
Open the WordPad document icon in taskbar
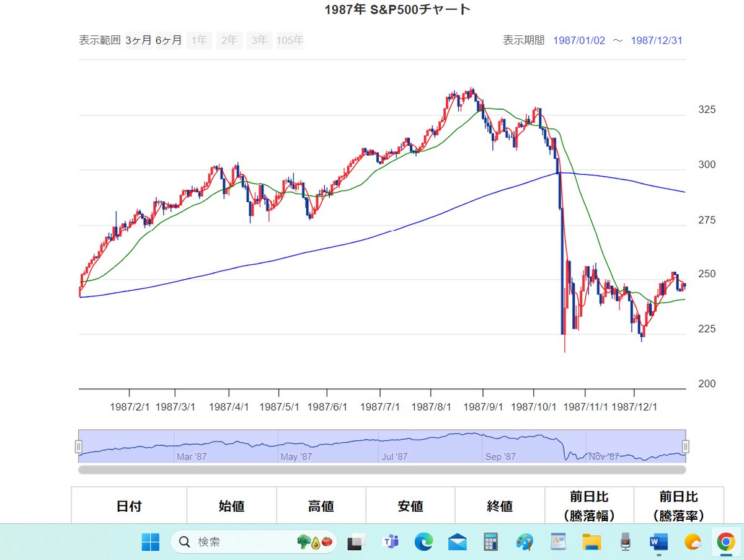pyautogui.click(x=558, y=543)
